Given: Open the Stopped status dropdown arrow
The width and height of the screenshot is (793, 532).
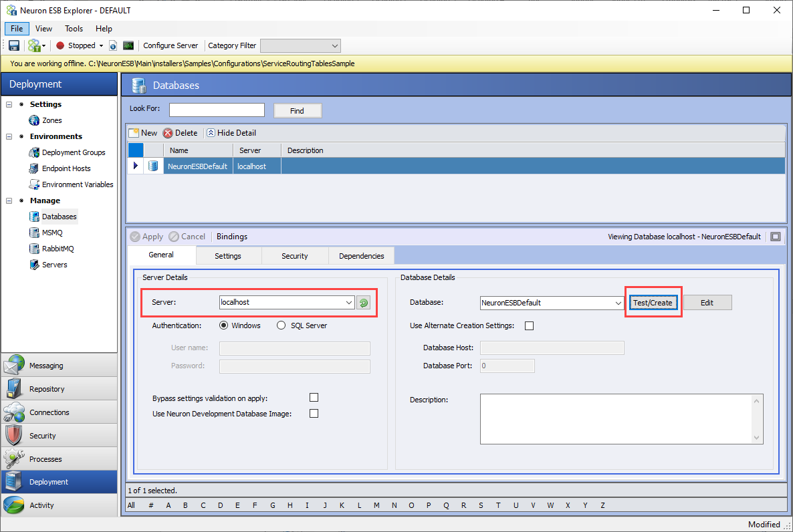Looking at the screenshot, I should [101, 45].
